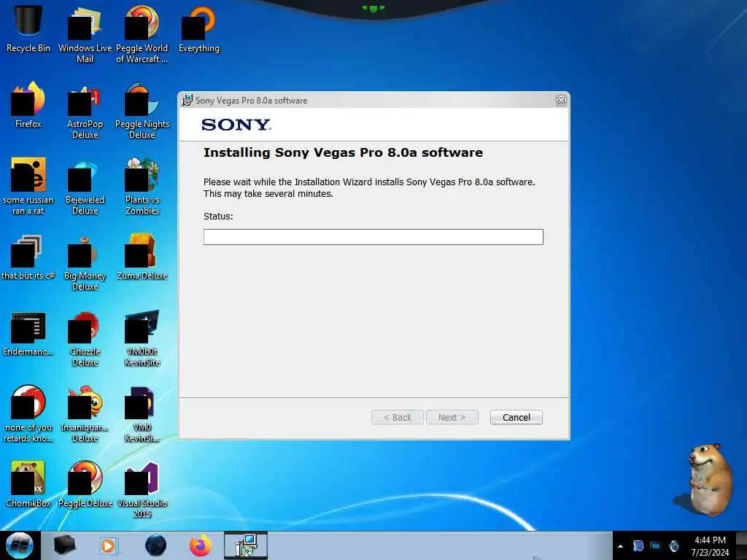The image size is (747, 560).
Task: Open Windows Live Mail desktop icon
Action: point(85,34)
